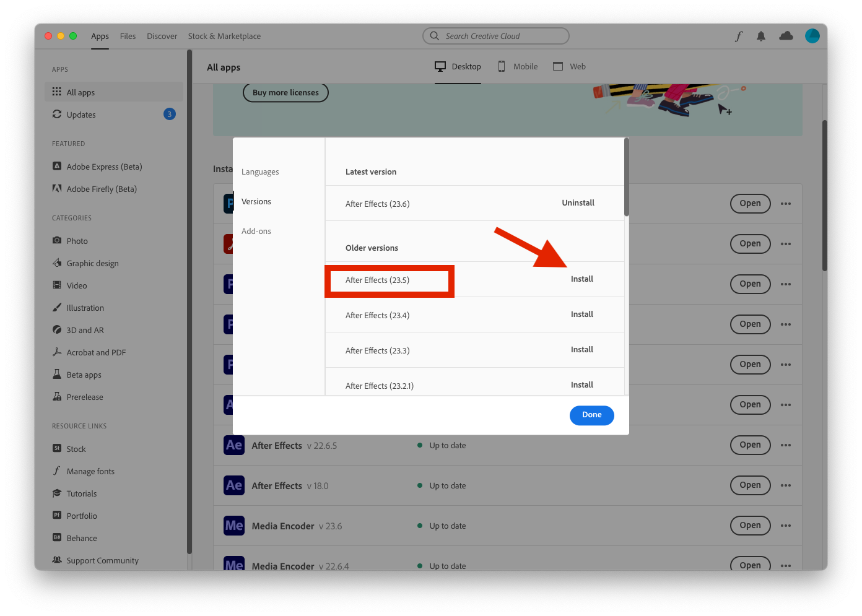This screenshot has height=616, width=862.
Task: Open Add-ons section in dialog
Action: [256, 232]
